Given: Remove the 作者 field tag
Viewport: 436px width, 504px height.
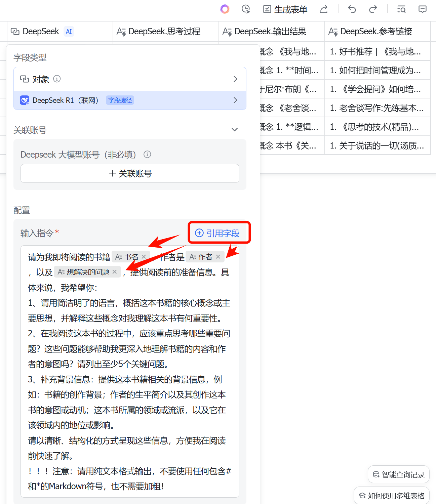Looking at the screenshot, I should click(x=218, y=257).
